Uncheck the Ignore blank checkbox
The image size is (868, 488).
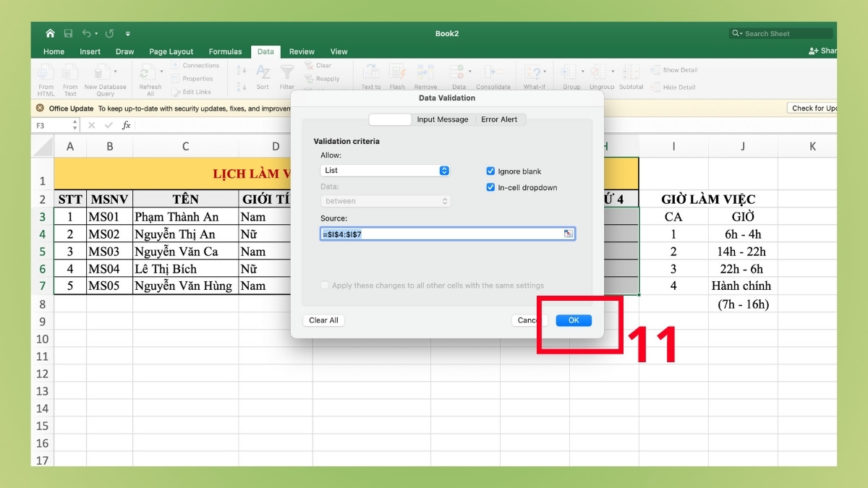[x=490, y=171]
